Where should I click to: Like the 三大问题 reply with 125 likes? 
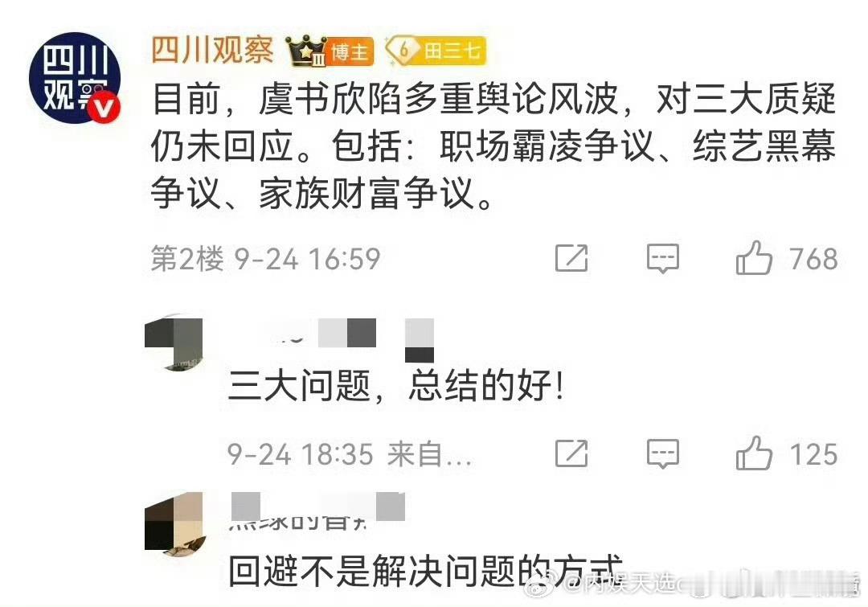[x=754, y=453]
